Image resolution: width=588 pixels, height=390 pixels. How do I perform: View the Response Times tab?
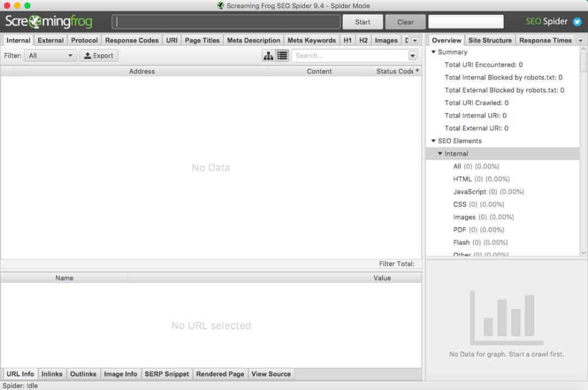545,40
